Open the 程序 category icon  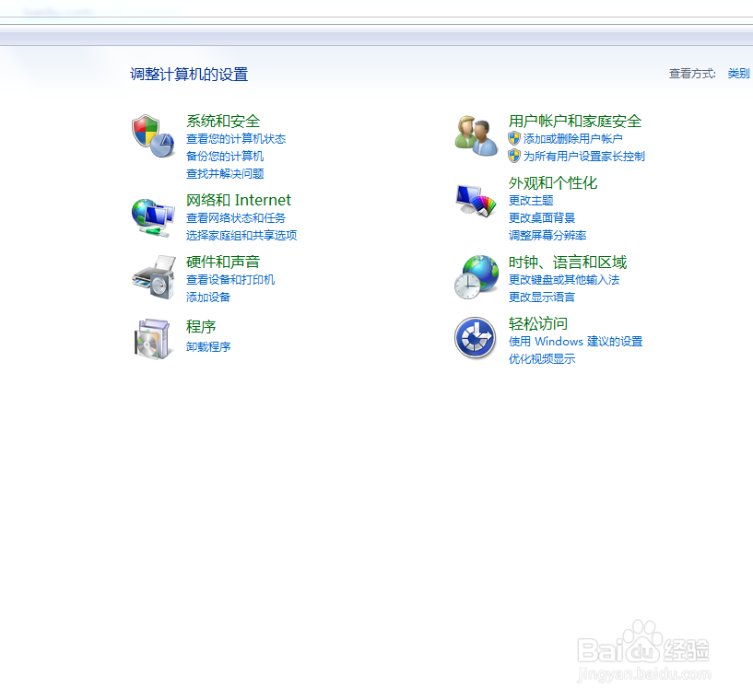[152, 337]
